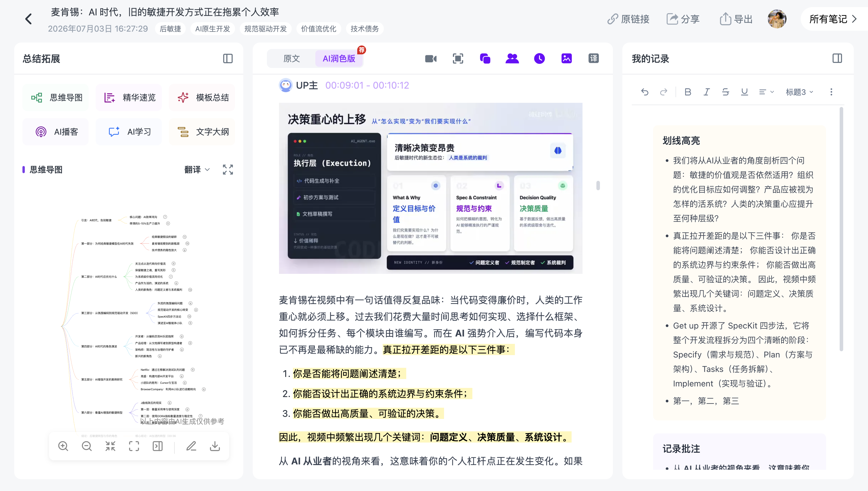The width and height of the screenshot is (868, 491).
Task: Redo in notes editor
Action: click(663, 92)
